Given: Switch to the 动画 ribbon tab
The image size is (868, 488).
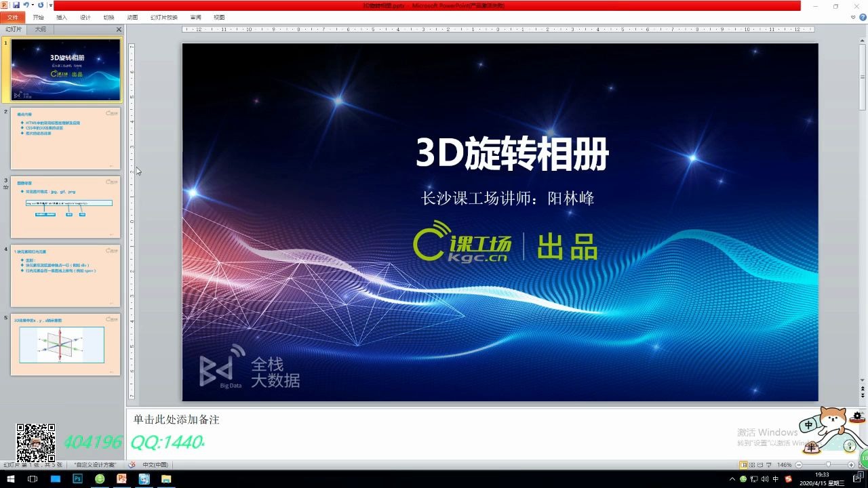Looking at the screenshot, I should pyautogui.click(x=132, y=18).
